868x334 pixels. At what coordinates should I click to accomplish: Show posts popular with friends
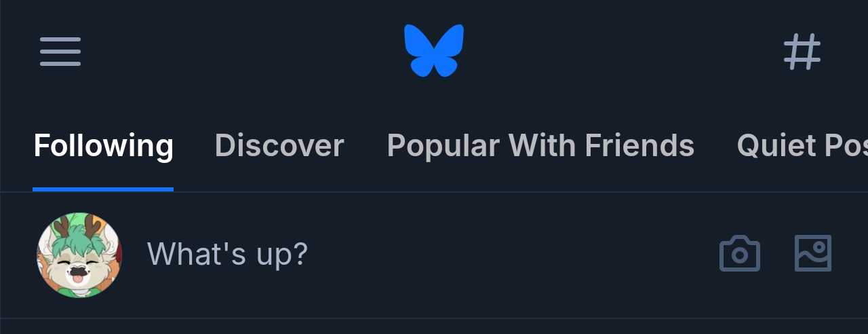tap(540, 145)
